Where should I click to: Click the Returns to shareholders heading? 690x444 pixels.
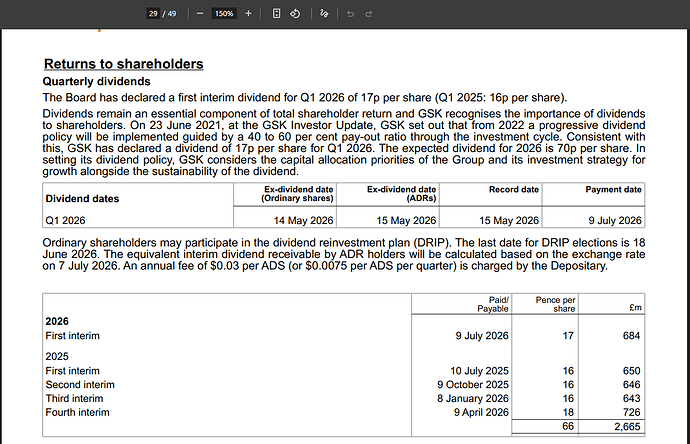click(x=124, y=64)
